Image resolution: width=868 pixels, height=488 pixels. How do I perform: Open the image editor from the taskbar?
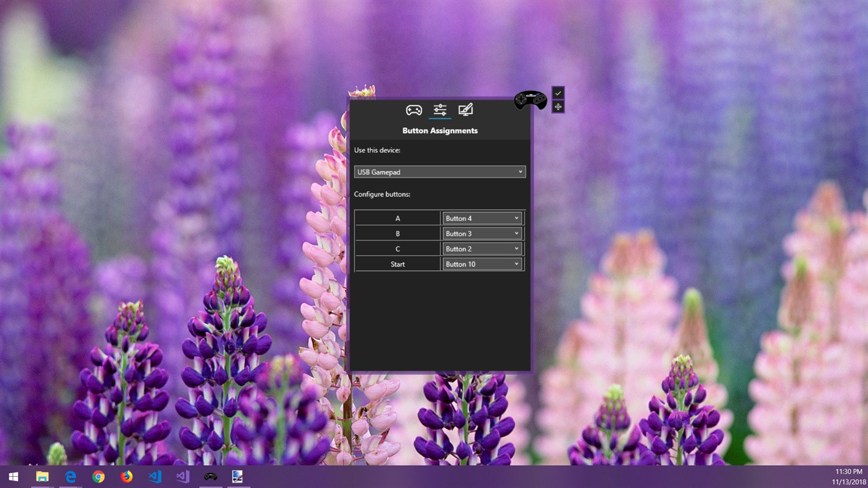(238, 476)
